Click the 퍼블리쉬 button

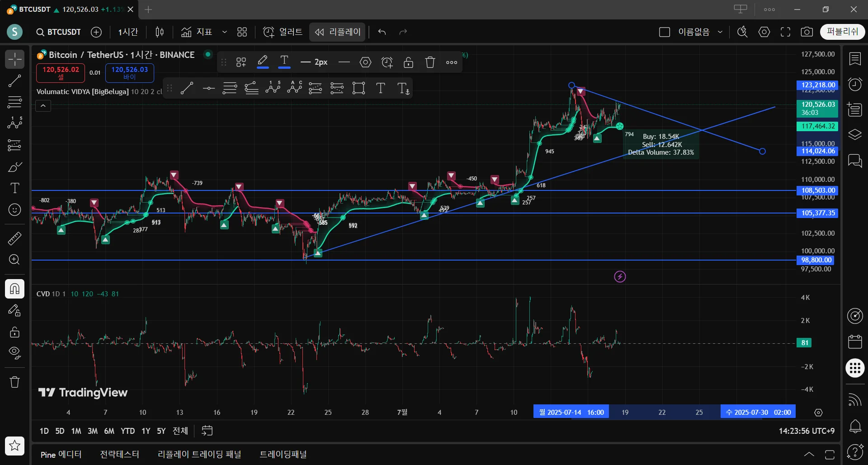(x=842, y=32)
